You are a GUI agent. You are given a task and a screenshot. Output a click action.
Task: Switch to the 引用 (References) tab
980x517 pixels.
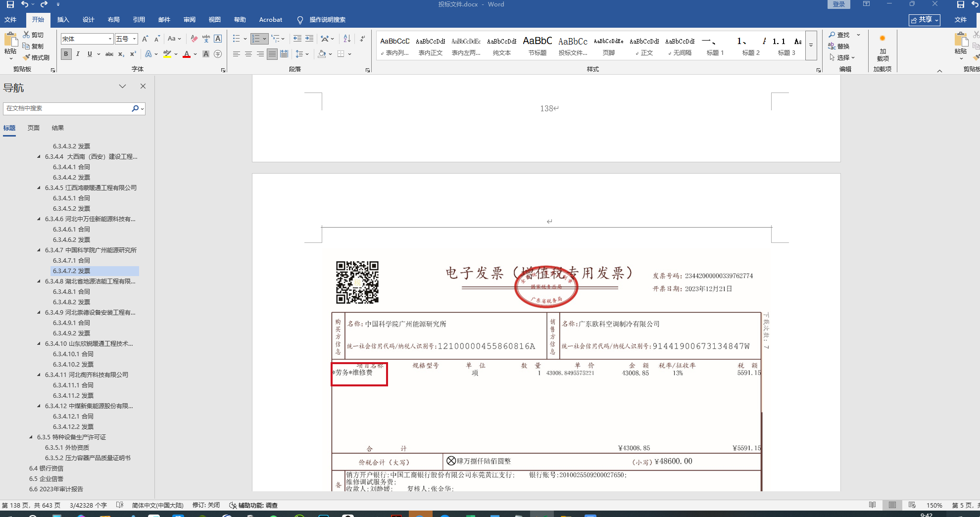click(x=139, y=20)
